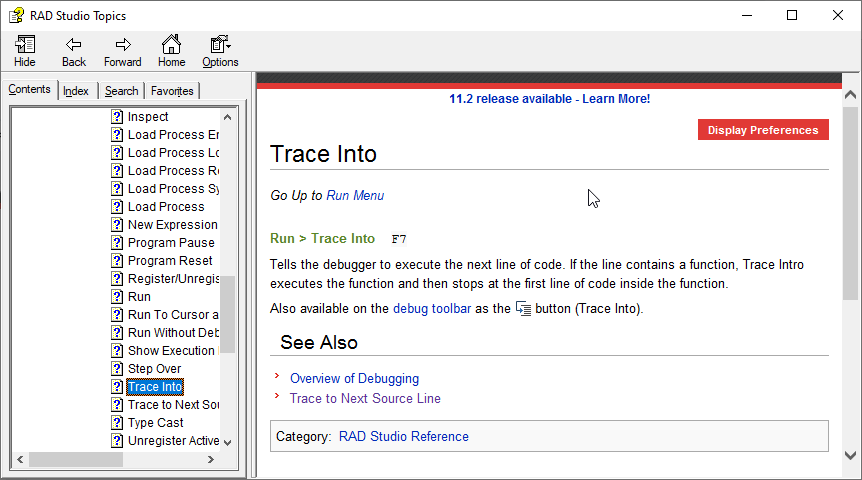Click the F7 shortcut text

[399, 239]
